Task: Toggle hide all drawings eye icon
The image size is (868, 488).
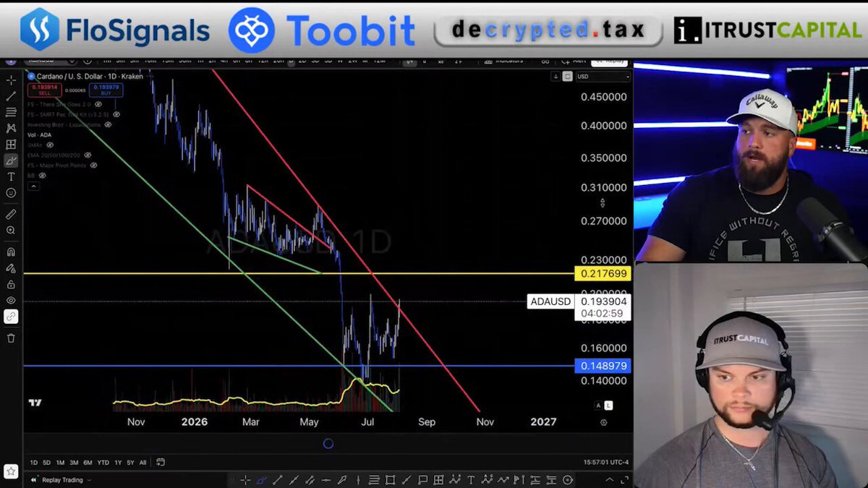Action: coord(11,300)
